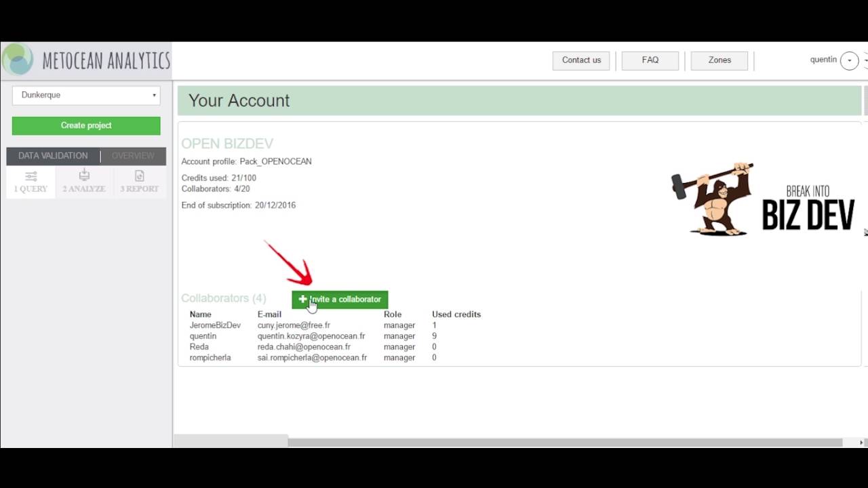
Task: Click the Create project button
Action: (86, 125)
